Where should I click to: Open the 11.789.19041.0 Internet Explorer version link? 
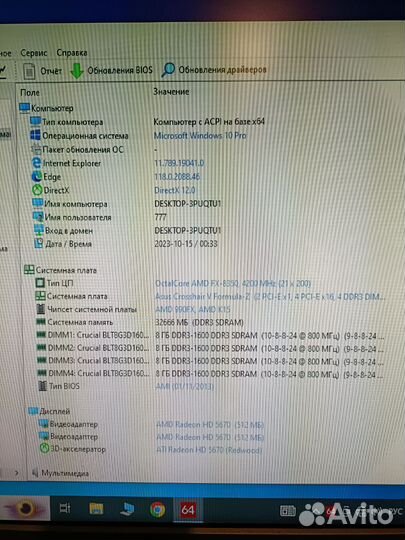point(179,163)
